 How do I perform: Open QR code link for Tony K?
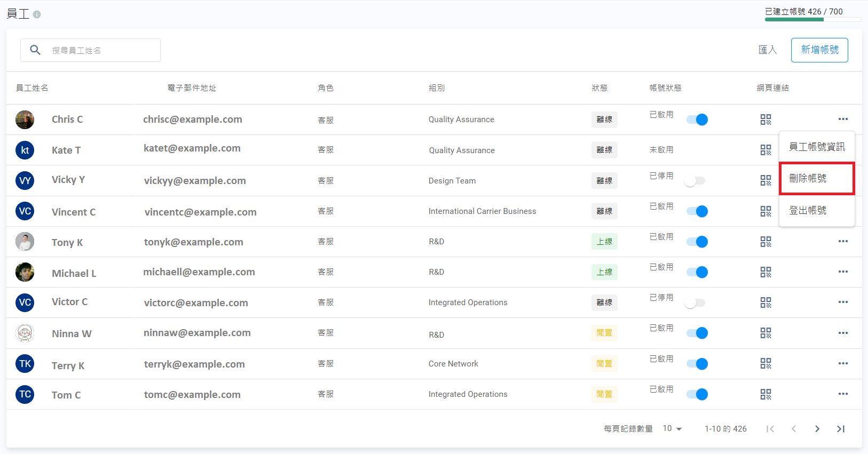pos(766,242)
